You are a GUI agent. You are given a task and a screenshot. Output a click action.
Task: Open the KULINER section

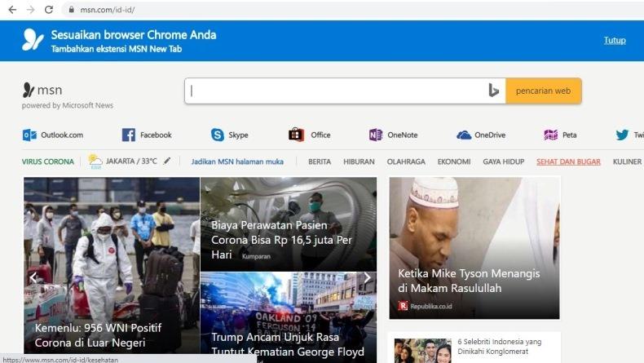coord(627,162)
